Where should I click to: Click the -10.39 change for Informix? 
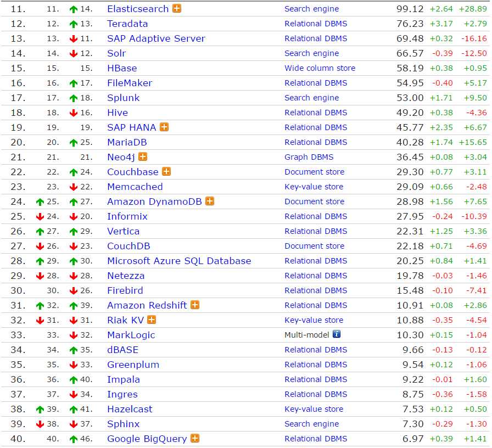point(474,216)
